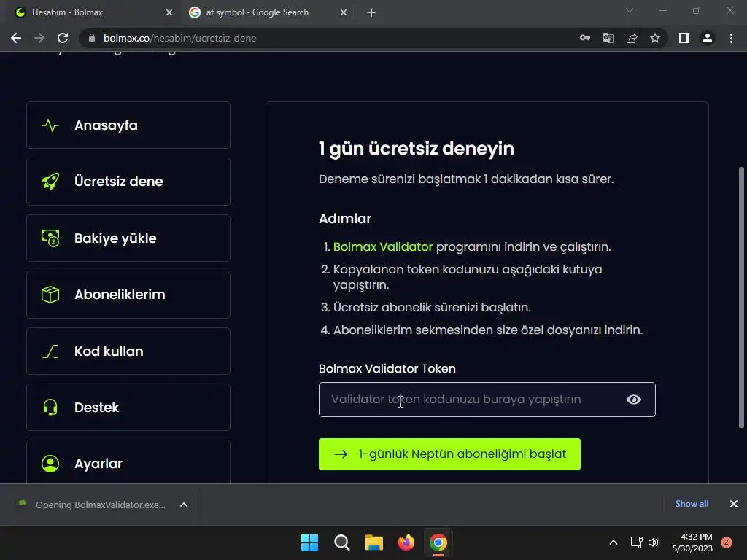Click the browser forward arrow
The height and width of the screenshot is (560, 747).
(39, 38)
